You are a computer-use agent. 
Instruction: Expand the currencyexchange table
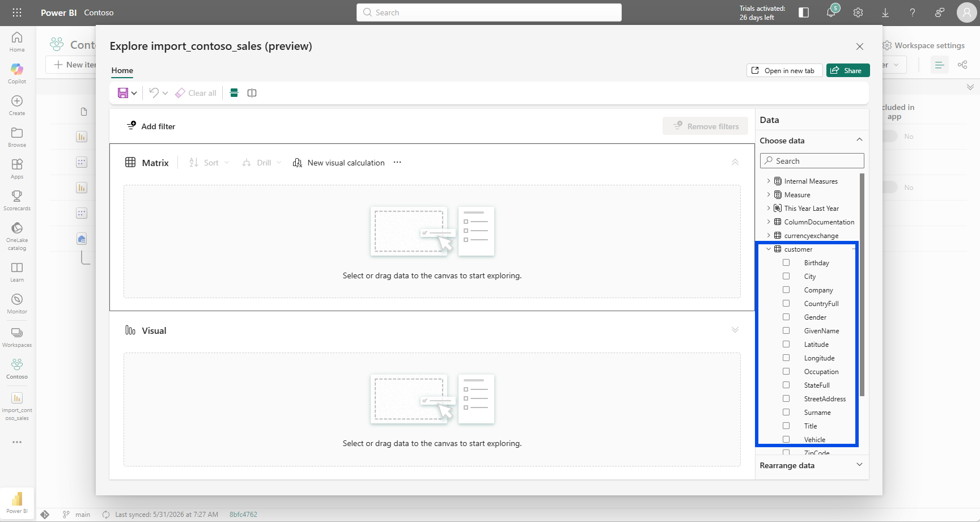click(769, 235)
